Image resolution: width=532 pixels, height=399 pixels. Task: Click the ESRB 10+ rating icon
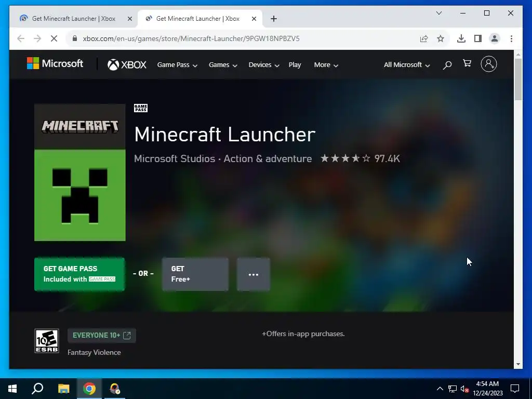[47, 341]
